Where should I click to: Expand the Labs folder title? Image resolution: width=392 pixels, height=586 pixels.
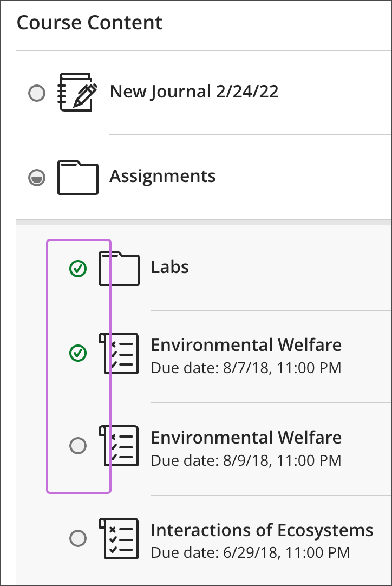click(170, 267)
